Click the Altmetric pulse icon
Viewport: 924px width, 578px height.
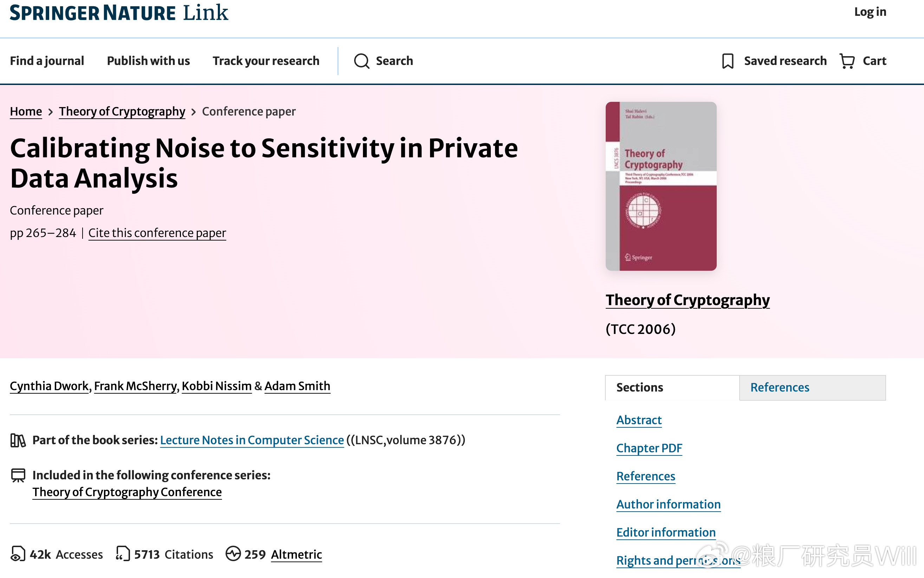(x=233, y=554)
